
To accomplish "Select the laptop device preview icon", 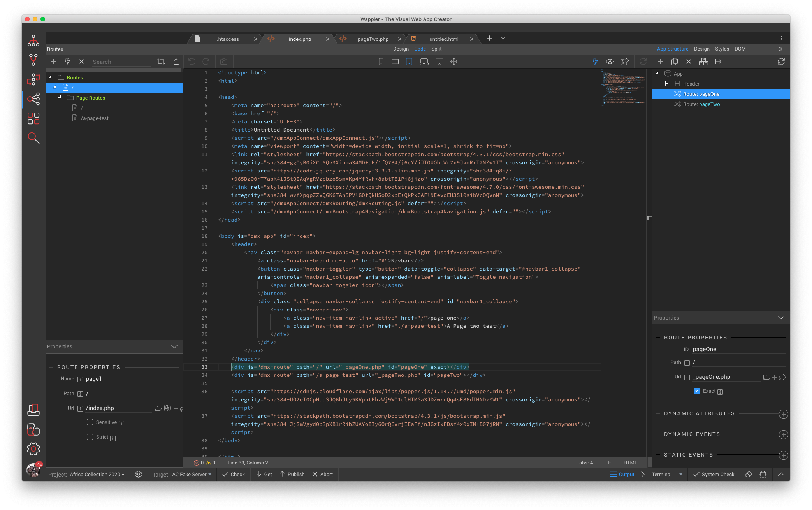I will pos(424,62).
